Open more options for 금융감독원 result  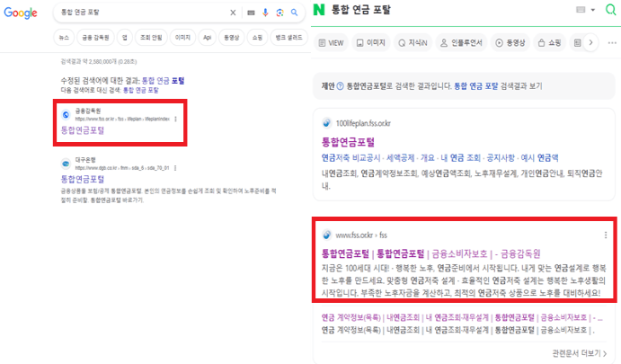coord(175,119)
